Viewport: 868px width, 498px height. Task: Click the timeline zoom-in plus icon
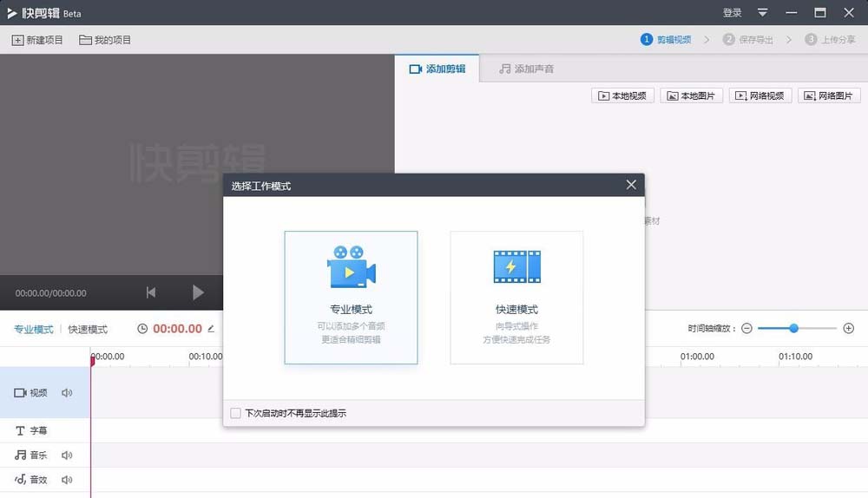point(849,329)
